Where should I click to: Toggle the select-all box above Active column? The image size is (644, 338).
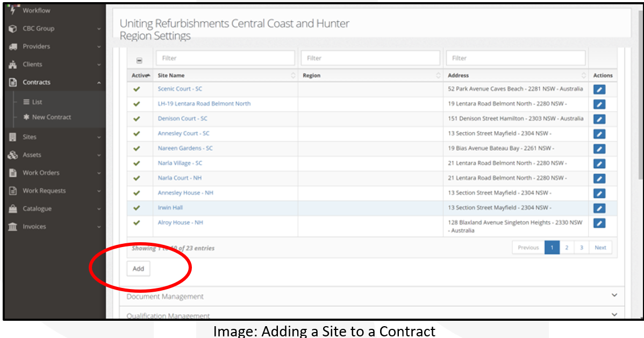pos(139,61)
